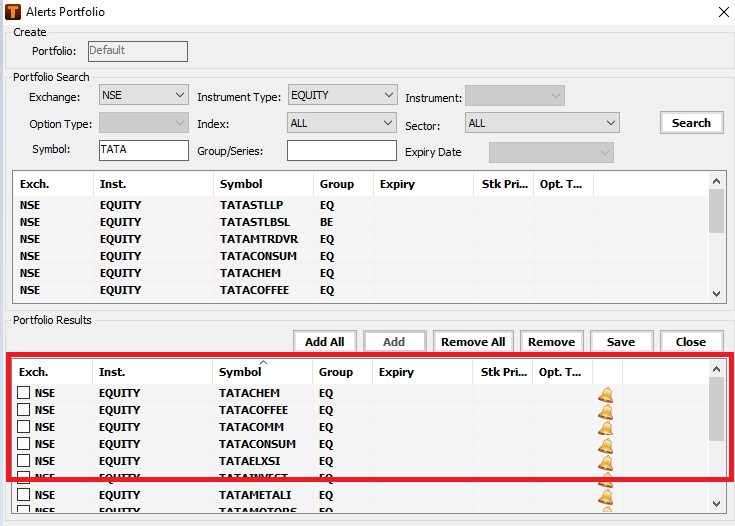This screenshot has height=526, width=735.
Task: Open the disabled Option Type dropdown
Action: coord(143,123)
